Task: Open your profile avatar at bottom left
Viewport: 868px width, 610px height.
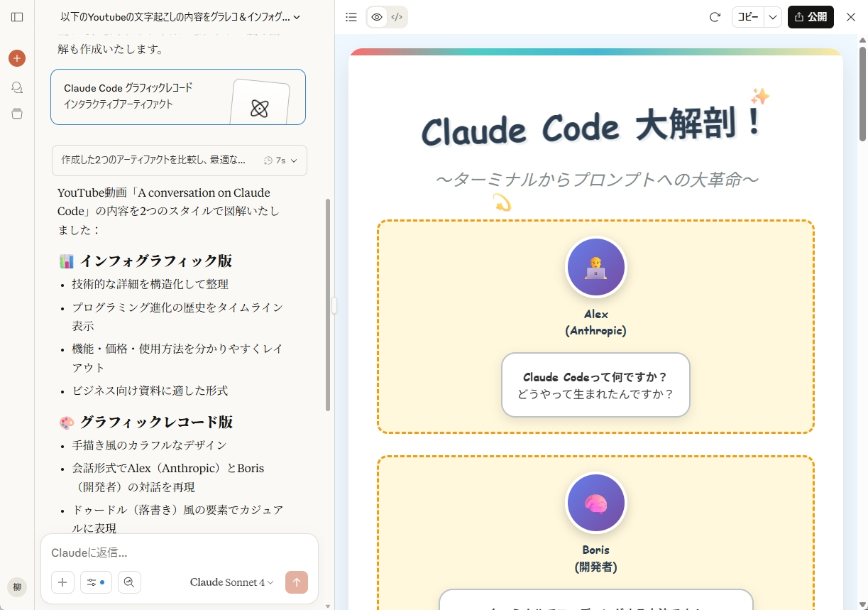Action: click(x=16, y=587)
